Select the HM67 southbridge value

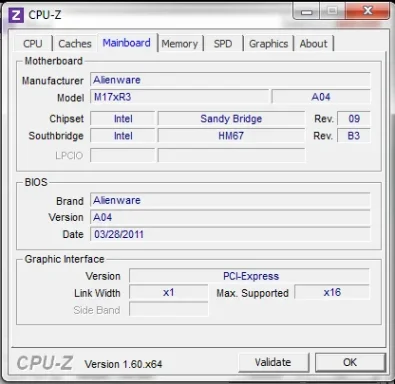tap(231, 136)
